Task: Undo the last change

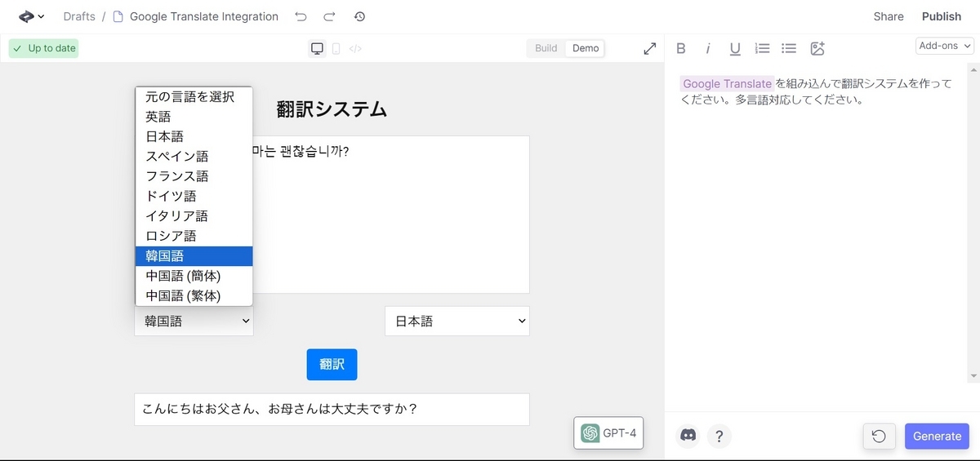Action: pos(301,16)
